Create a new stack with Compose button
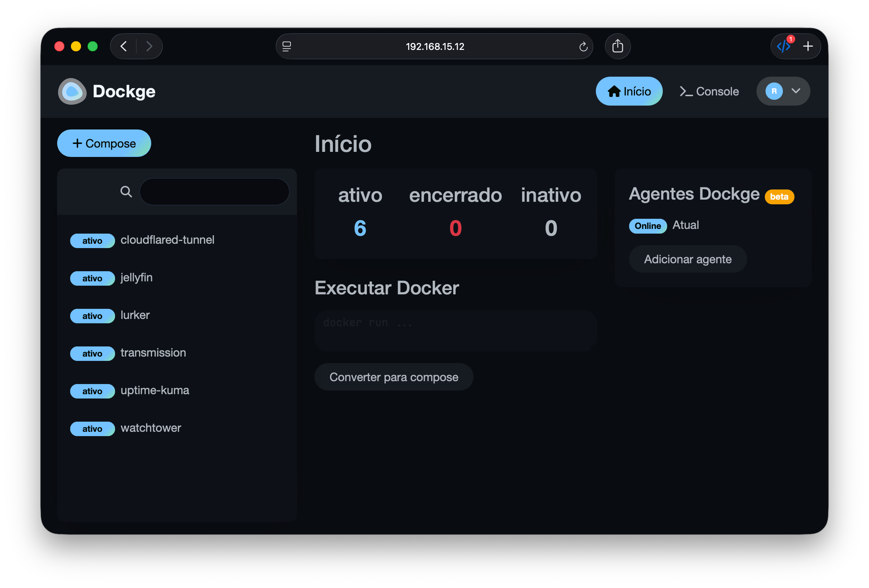 pyautogui.click(x=104, y=144)
